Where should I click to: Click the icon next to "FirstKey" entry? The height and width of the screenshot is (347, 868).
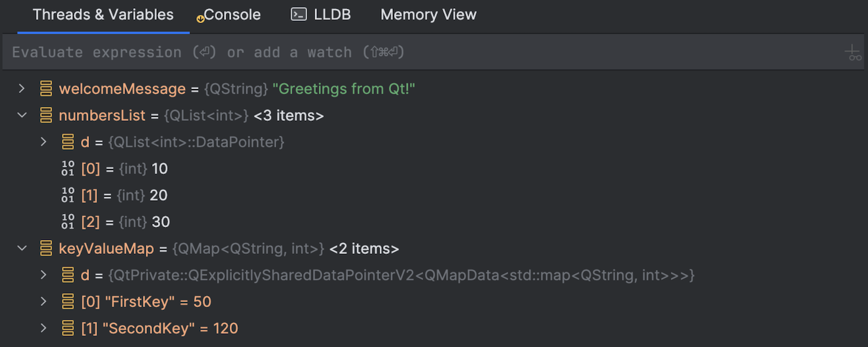tap(68, 302)
